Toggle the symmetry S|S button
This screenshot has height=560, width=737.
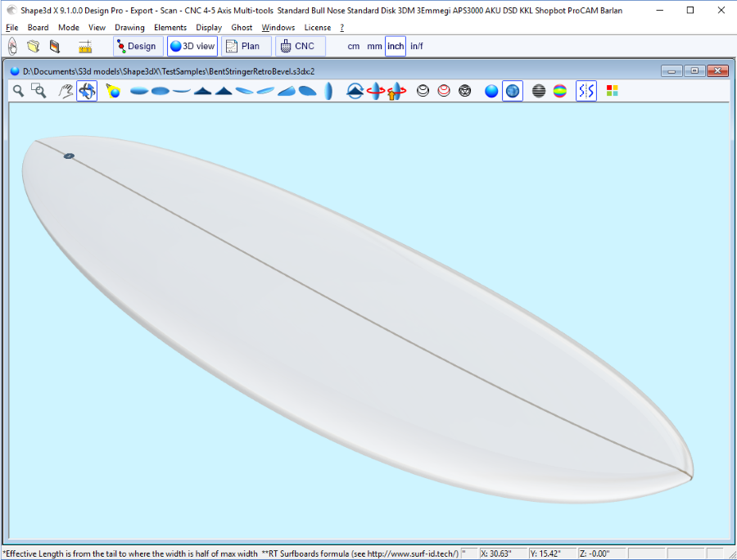click(x=586, y=91)
